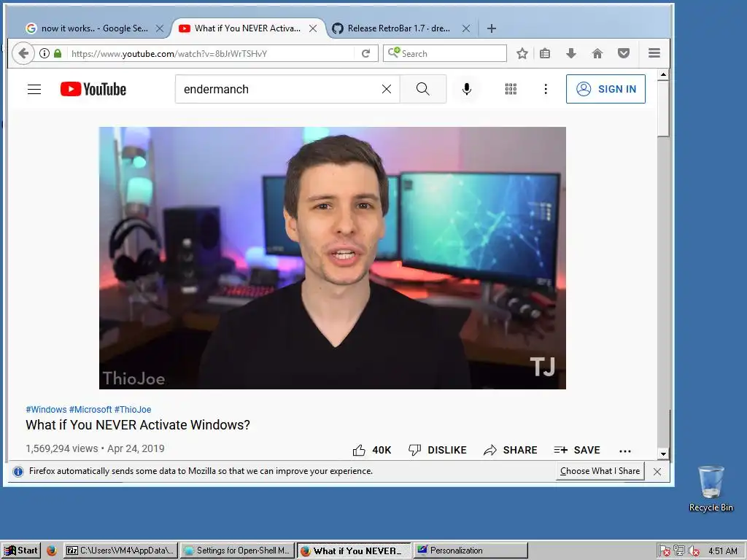Viewport: 747px width, 560px height.
Task: Open the Windows Start menu
Action: pos(21,551)
